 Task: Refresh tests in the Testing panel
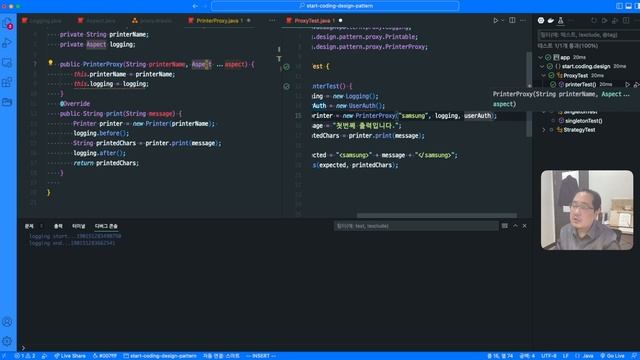[x=594, y=20]
